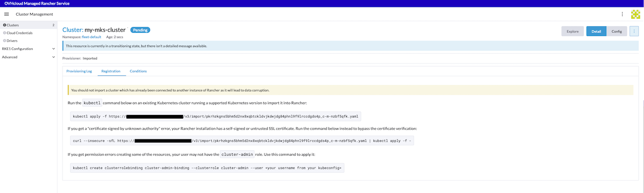This screenshot has width=644, height=193.
Task: Click the Cloud Credentials sidebar icon
Action: tap(5, 33)
